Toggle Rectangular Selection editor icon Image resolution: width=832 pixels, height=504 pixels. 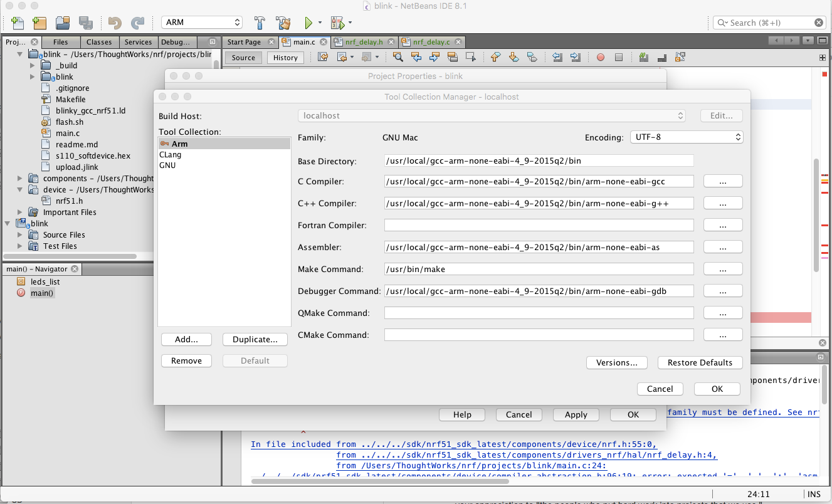(x=471, y=57)
